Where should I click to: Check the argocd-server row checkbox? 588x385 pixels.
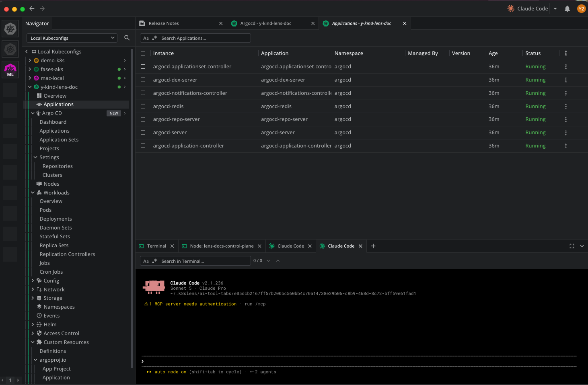pyautogui.click(x=143, y=133)
